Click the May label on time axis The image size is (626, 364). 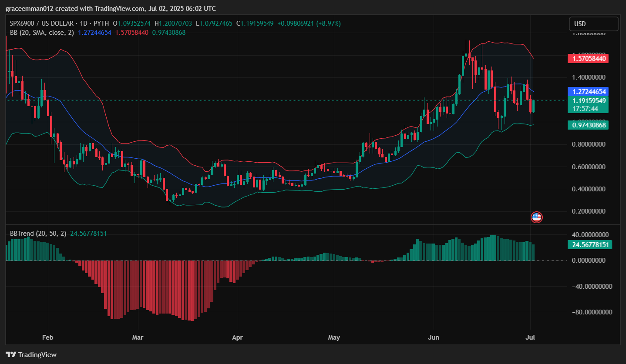pos(334,337)
